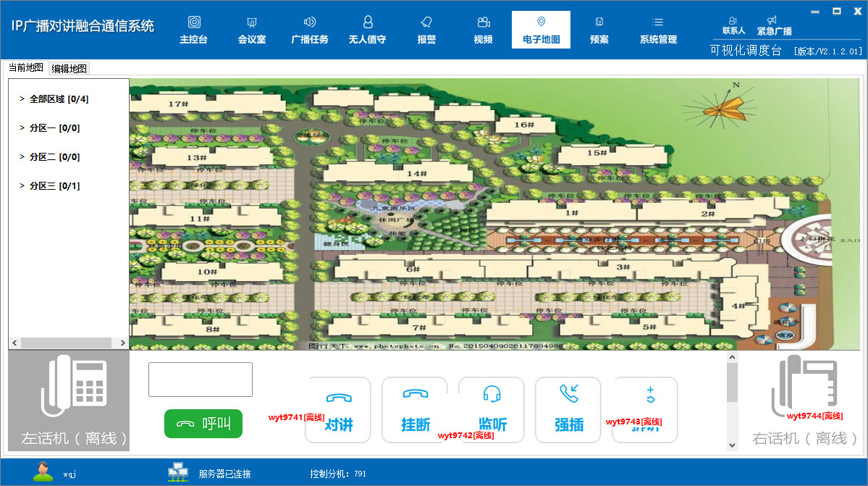Click the server connection network icon
Viewport: 868px width, 486px height.
click(177, 472)
